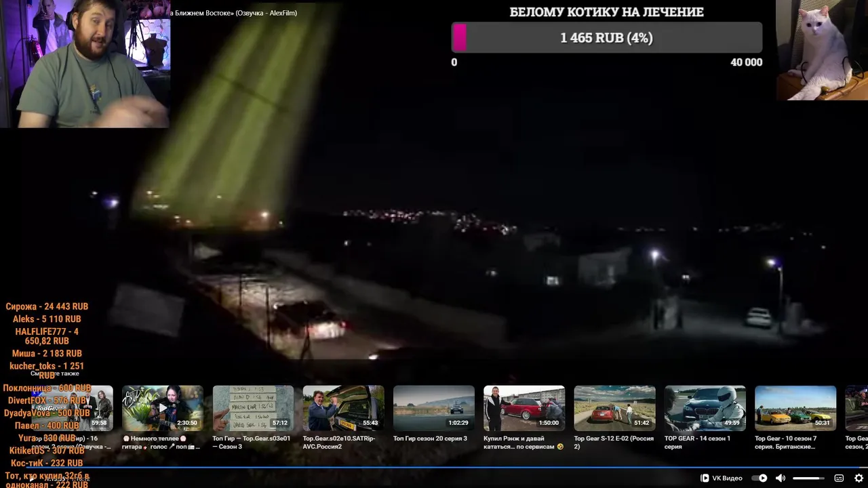Open the VK Видео logo link
This screenshot has width=868, height=488.
[721, 478]
